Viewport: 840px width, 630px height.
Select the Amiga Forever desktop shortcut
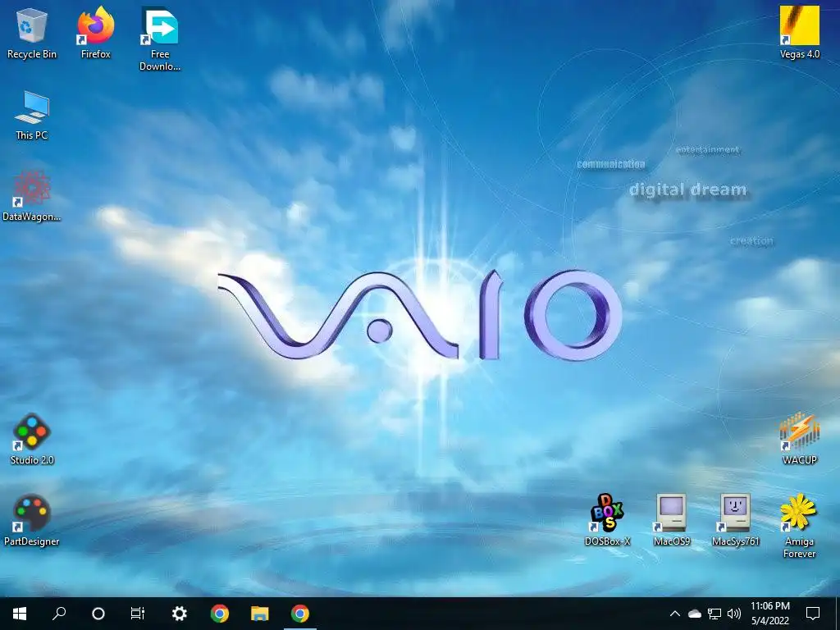coord(799,526)
